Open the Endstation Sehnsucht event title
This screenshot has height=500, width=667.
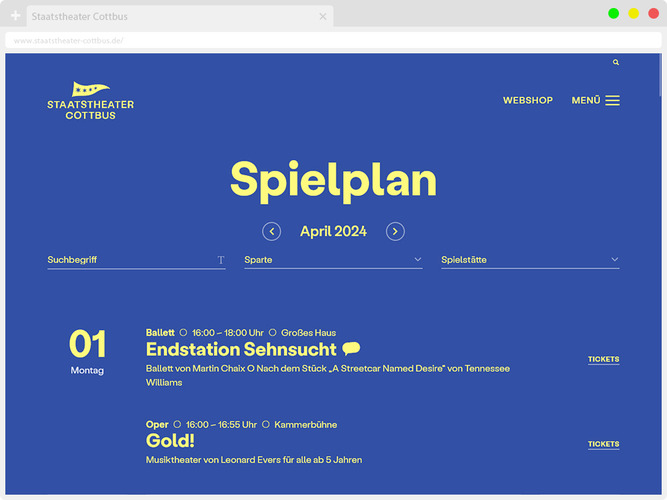coord(241,349)
